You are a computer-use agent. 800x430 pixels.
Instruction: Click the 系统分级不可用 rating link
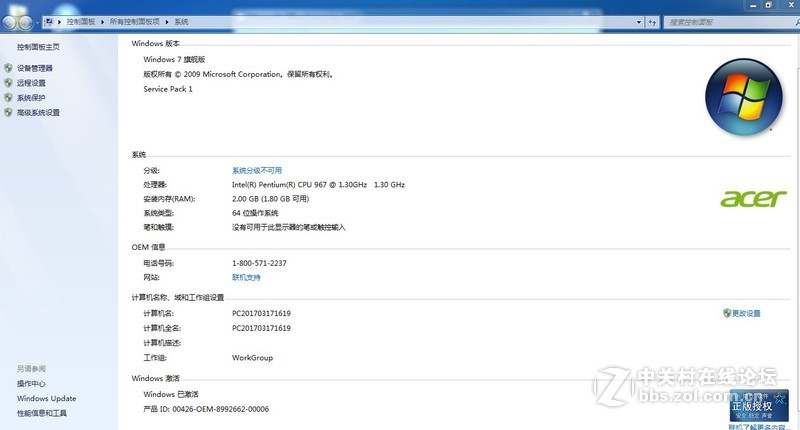click(x=257, y=170)
